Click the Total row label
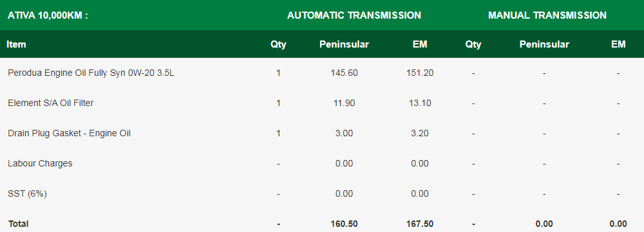Image resolution: width=644 pixels, height=232 pixels. (x=18, y=224)
